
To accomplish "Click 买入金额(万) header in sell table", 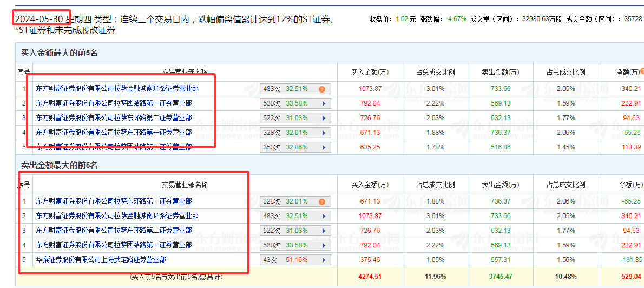I will (x=370, y=185).
